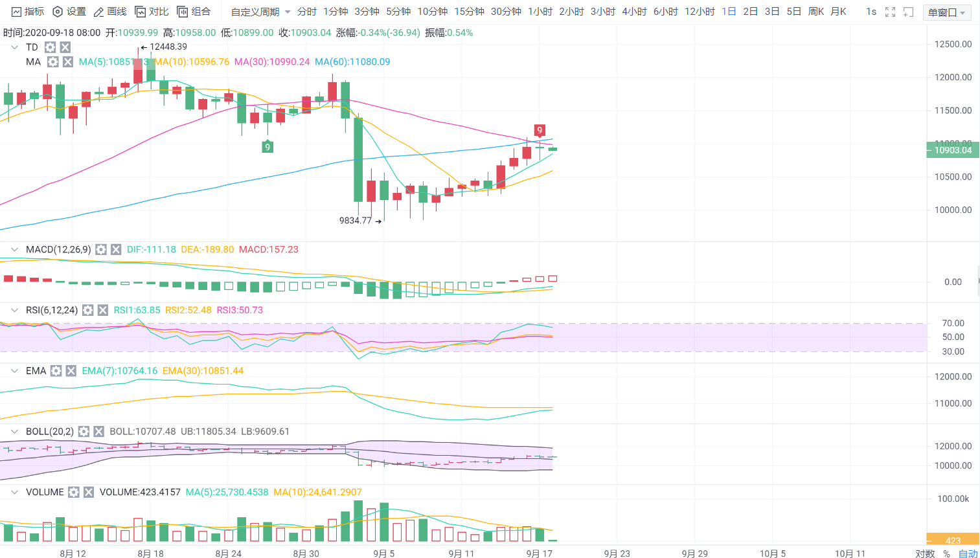The image size is (980, 558).
Task: Open the 单窗口 window layout dropdown
Action: (947, 12)
